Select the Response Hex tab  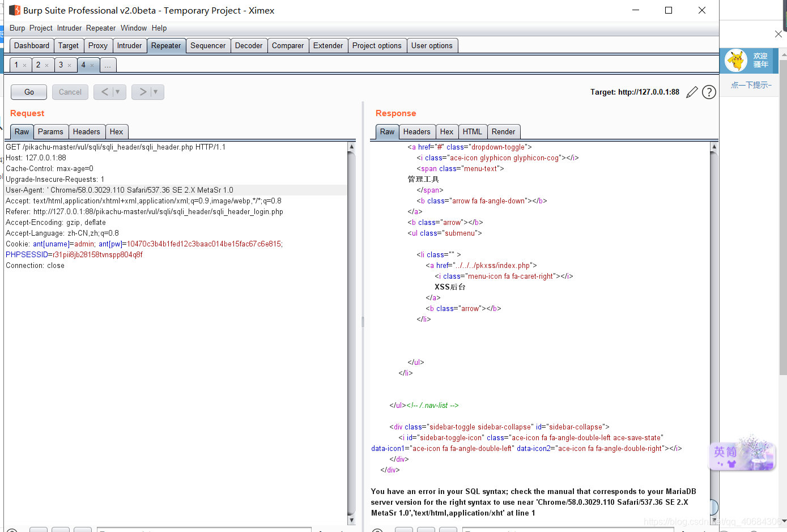tap(446, 132)
